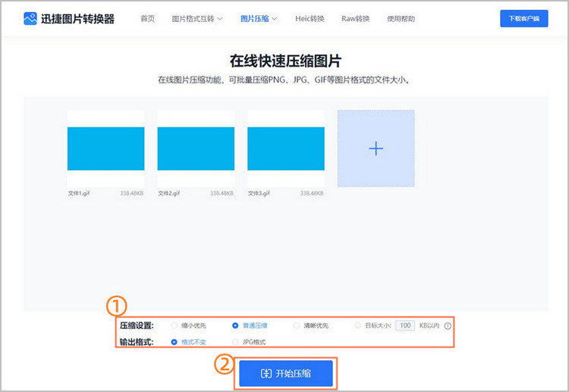The image size is (569, 392).
Task: Open 使用帮助 from the nav bar
Action: pos(401,19)
